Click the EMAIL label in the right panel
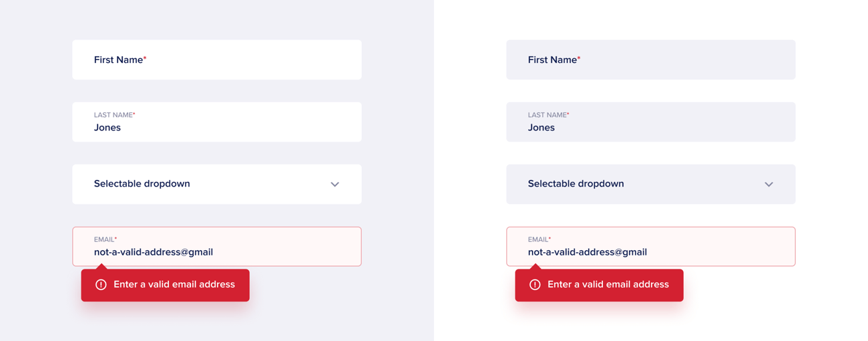This screenshot has width=868, height=341. 538,239
